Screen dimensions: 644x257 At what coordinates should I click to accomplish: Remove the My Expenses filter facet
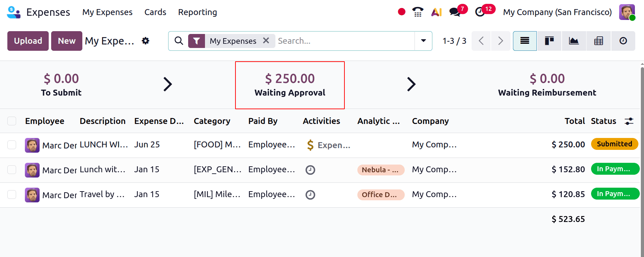click(x=266, y=41)
